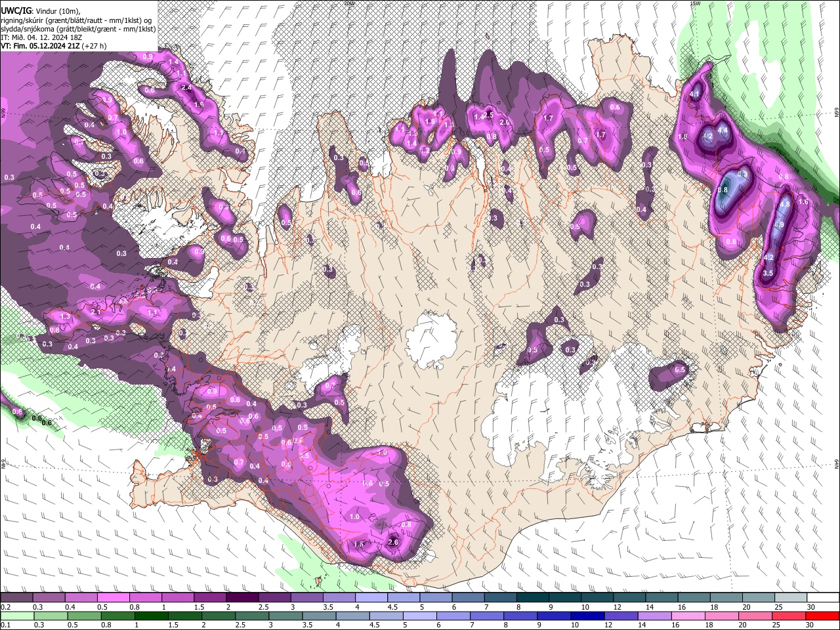Click the 2.6 value on the south coast
Image resolution: width=840 pixels, height=630 pixels.
(394, 542)
